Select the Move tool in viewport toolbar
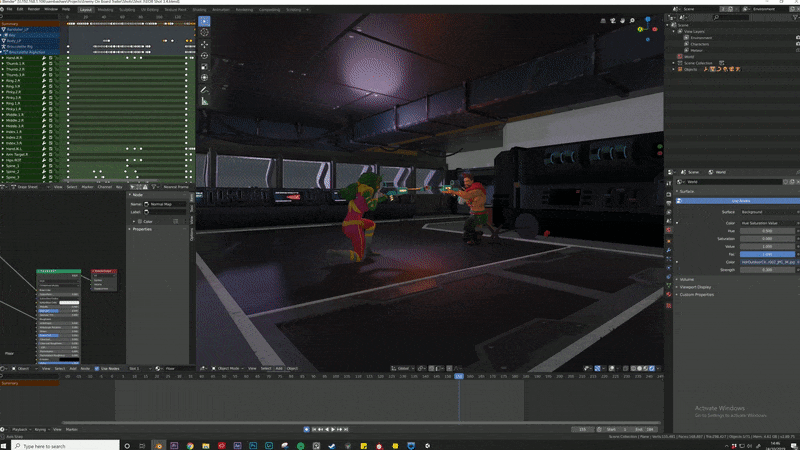This screenshot has height=450, width=800. tap(204, 44)
